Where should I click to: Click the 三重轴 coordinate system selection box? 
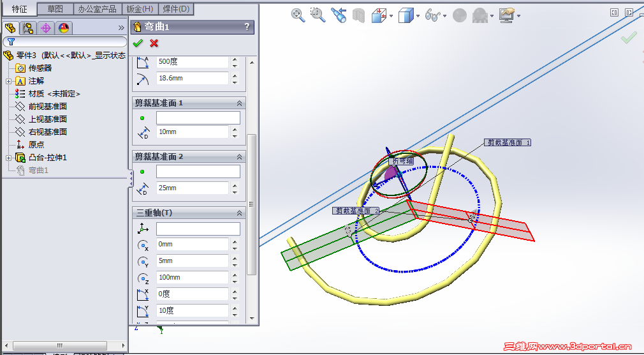point(198,229)
